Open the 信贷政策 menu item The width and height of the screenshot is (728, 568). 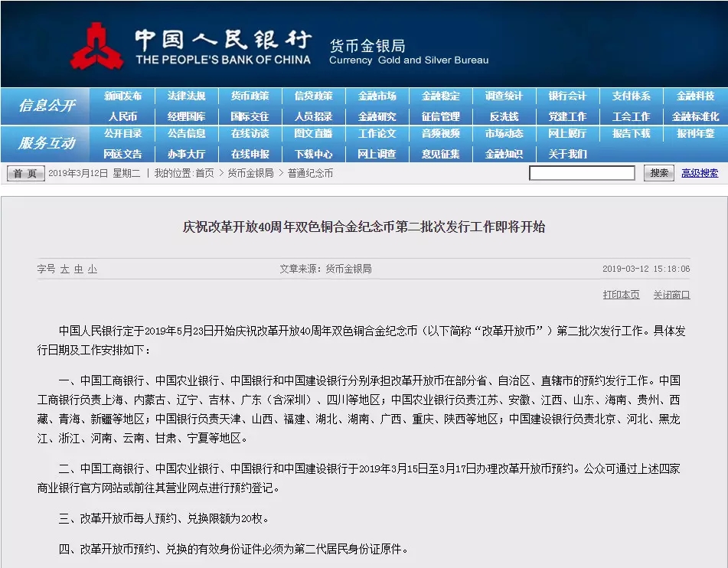(313, 96)
